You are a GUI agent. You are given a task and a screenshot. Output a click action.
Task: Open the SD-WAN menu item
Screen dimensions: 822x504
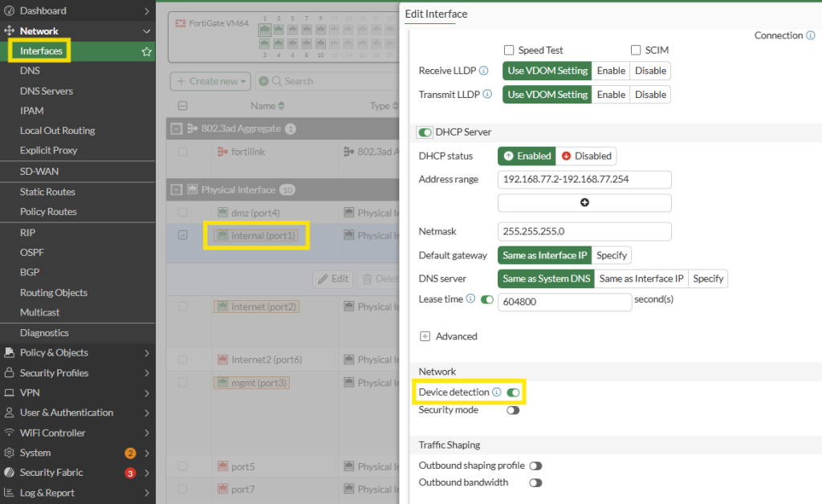[39, 171]
